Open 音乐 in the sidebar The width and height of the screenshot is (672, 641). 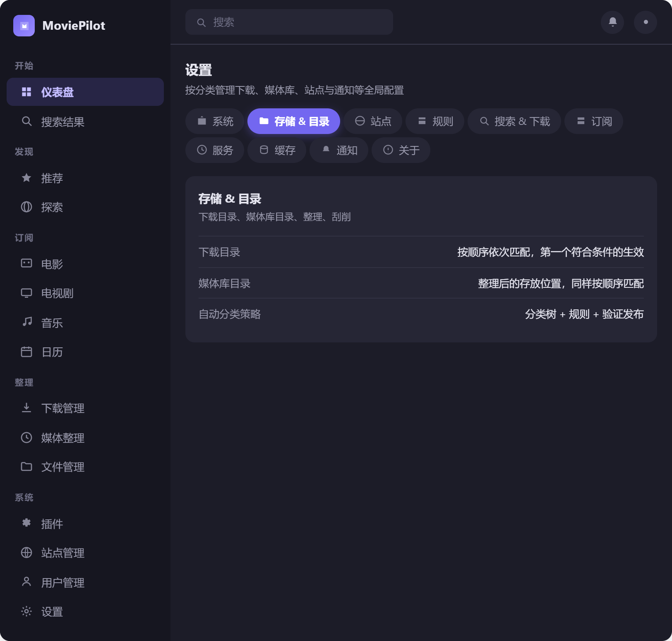click(x=85, y=323)
